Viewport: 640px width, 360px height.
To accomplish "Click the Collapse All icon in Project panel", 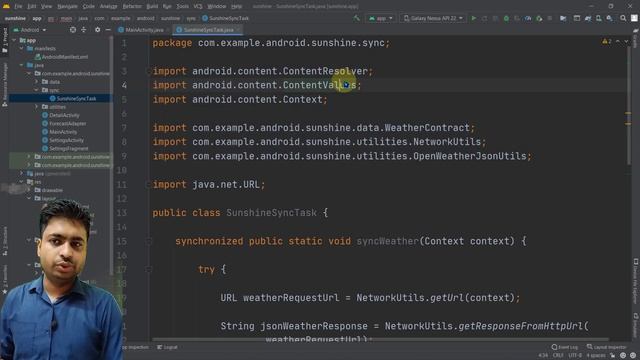I will tap(84, 30).
